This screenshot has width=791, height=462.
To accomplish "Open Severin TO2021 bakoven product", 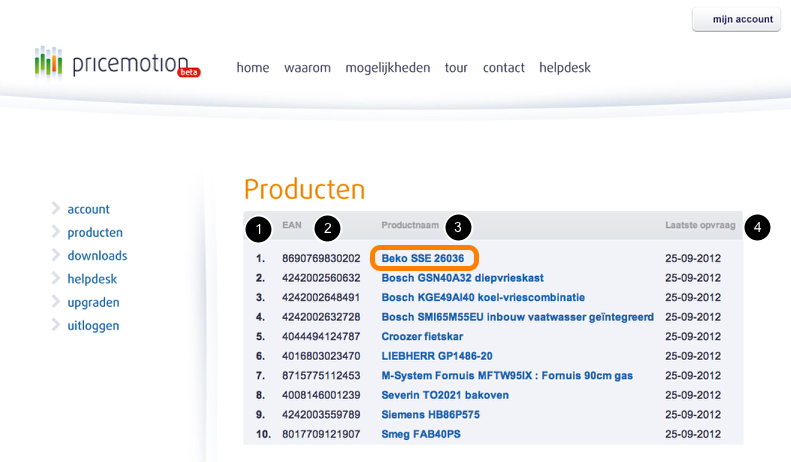I will click(x=445, y=395).
